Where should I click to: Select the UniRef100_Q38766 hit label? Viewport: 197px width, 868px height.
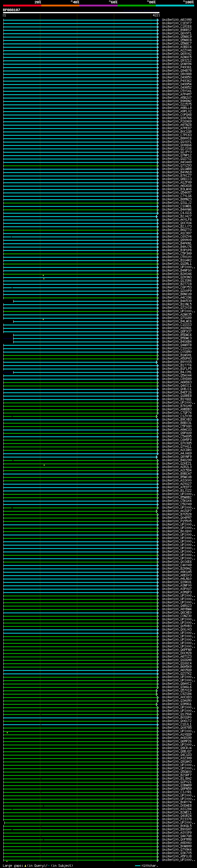[177, 118]
